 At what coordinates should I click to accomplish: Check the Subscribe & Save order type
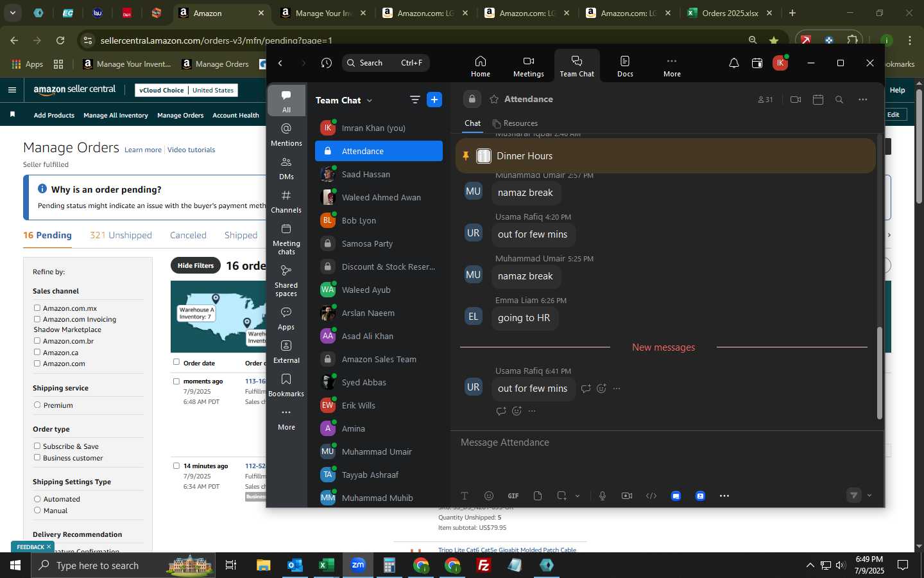pos(37,446)
